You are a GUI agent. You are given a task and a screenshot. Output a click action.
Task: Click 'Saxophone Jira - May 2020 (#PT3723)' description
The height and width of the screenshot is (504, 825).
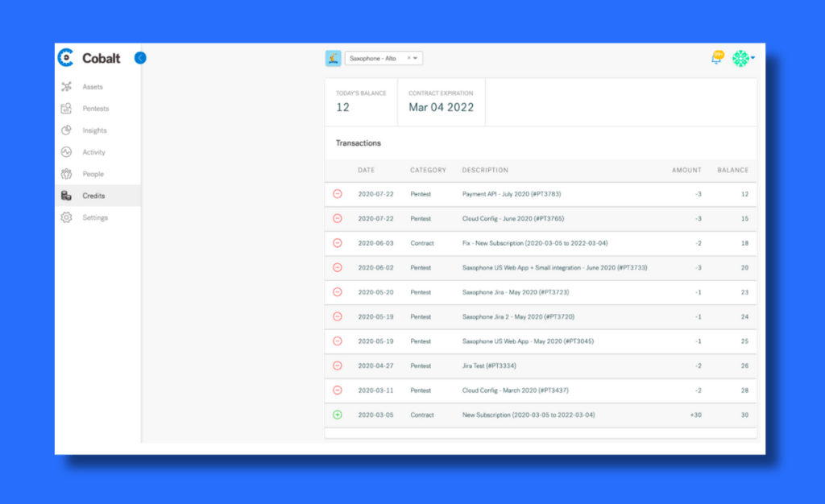[x=516, y=292]
